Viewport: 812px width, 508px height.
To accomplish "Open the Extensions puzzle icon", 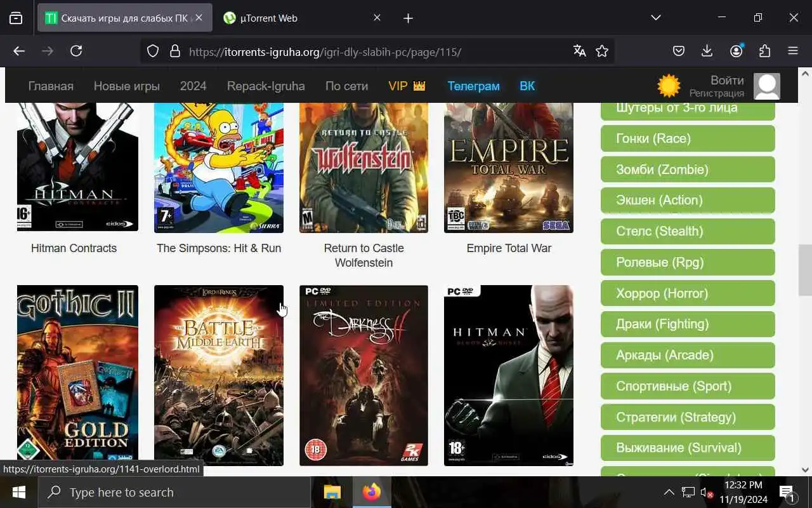I will pyautogui.click(x=764, y=51).
